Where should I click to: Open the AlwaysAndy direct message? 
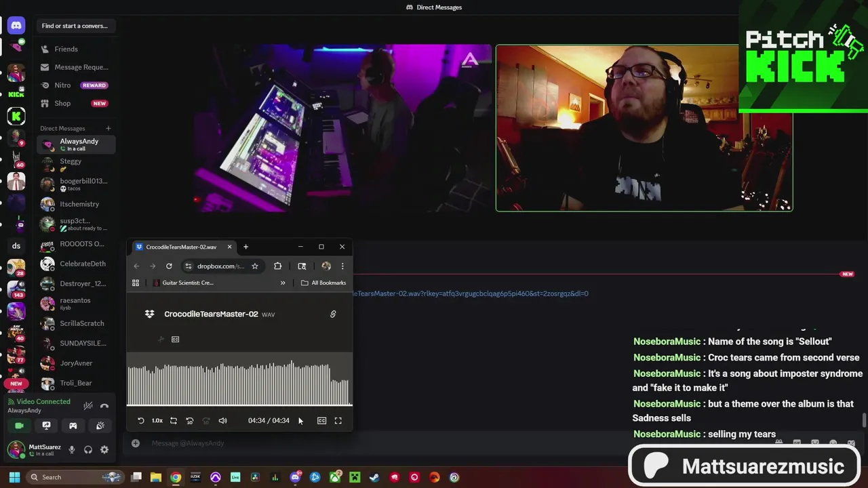click(x=75, y=144)
